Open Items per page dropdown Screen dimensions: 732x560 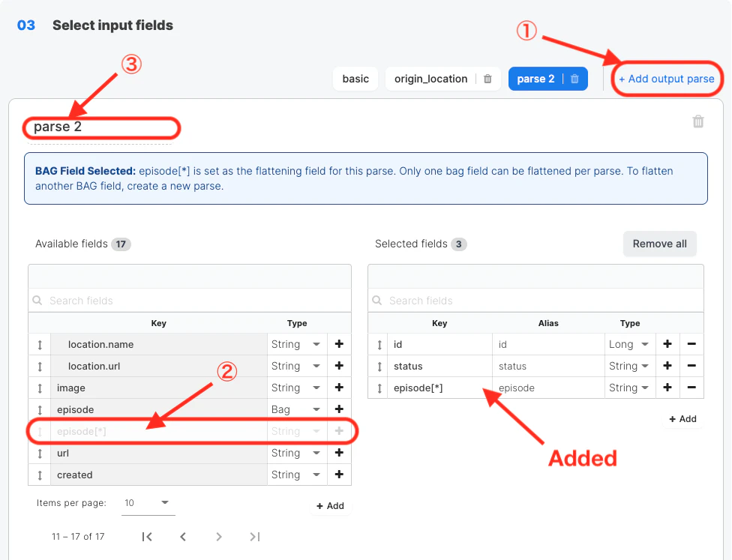pos(148,502)
